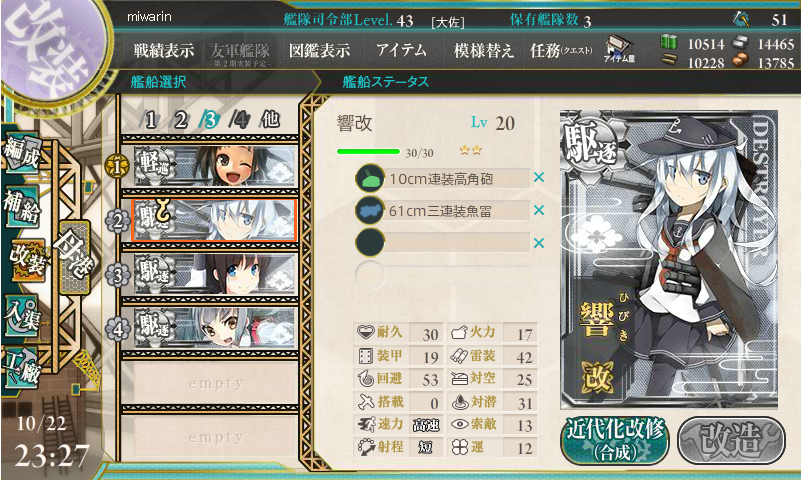801x481 pixels.
Task: Select the 61cm三連装魚雷 torpedo icon
Action: [x=370, y=210]
